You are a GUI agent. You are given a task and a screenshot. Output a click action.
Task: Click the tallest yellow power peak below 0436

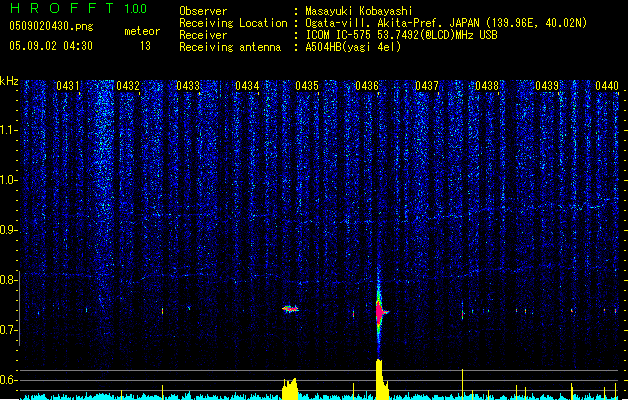[380, 379]
